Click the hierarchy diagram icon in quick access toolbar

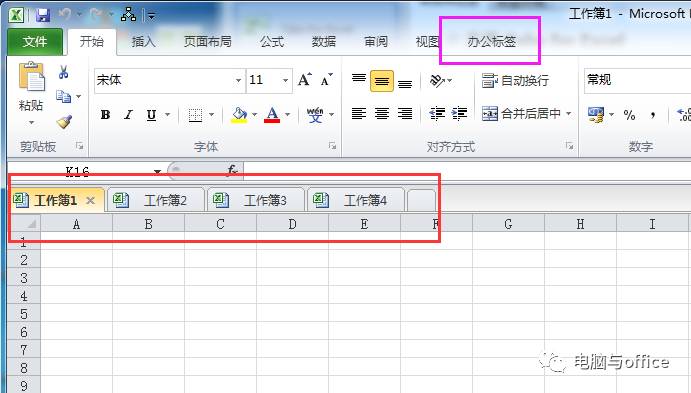pos(128,15)
